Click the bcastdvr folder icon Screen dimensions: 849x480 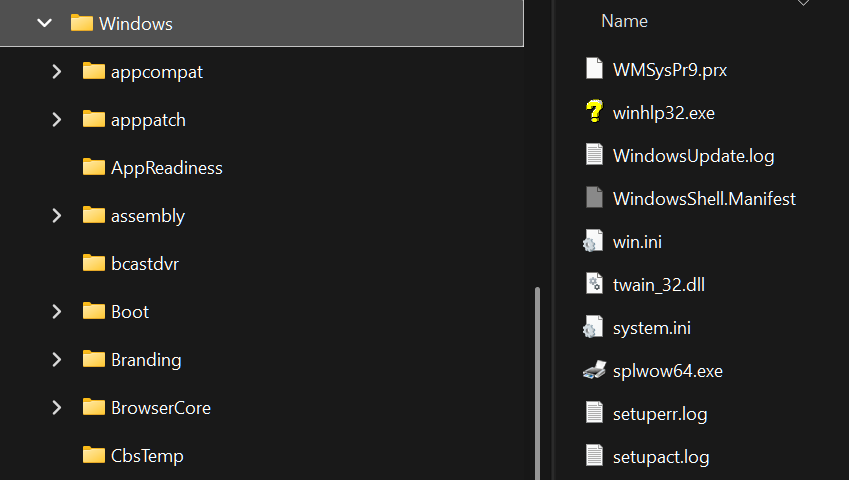94,263
